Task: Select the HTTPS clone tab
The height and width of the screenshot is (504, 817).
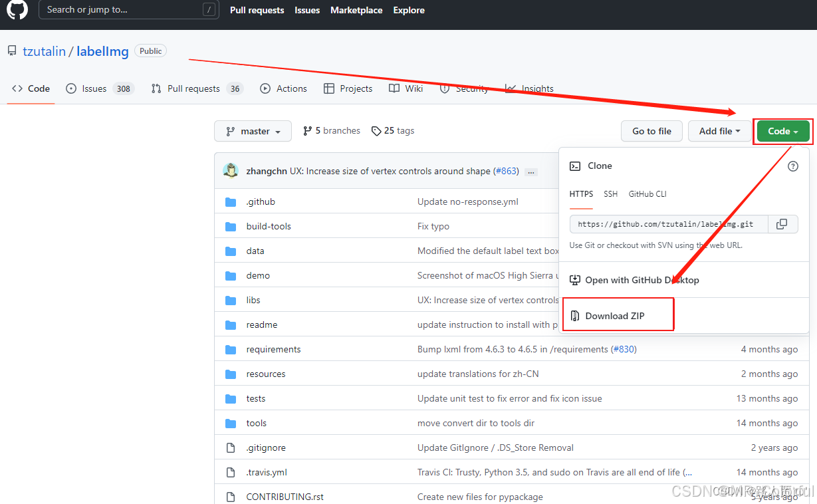Action: click(x=581, y=194)
